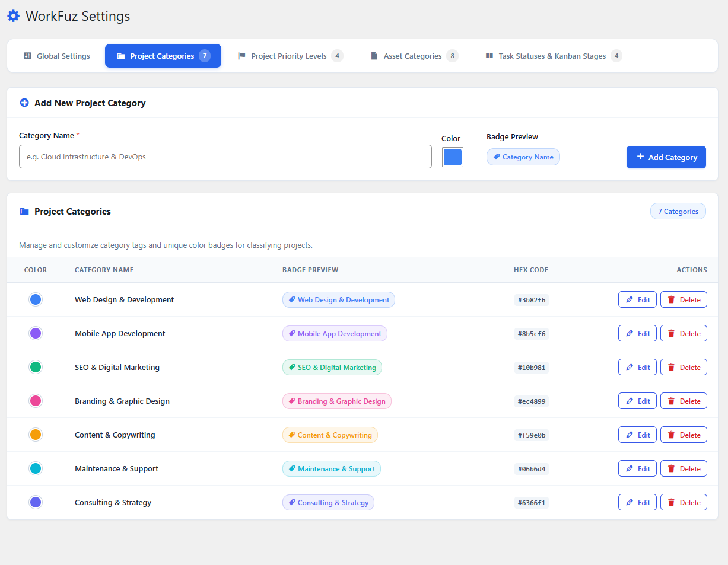The width and height of the screenshot is (728, 565).
Task: Click the CATEGORY NAME column header
Action: (104, 270)
